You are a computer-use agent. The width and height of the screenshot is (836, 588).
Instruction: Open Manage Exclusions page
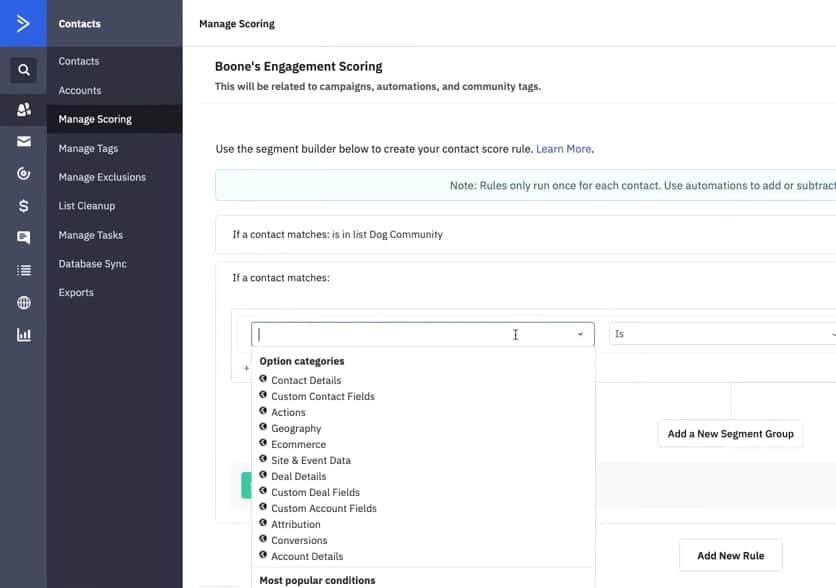(x=102, y=177)
